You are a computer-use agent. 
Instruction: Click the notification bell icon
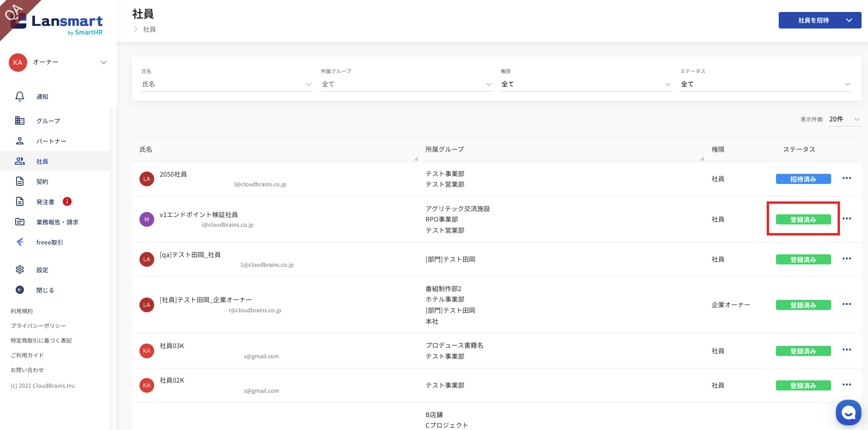coord(20,97)
